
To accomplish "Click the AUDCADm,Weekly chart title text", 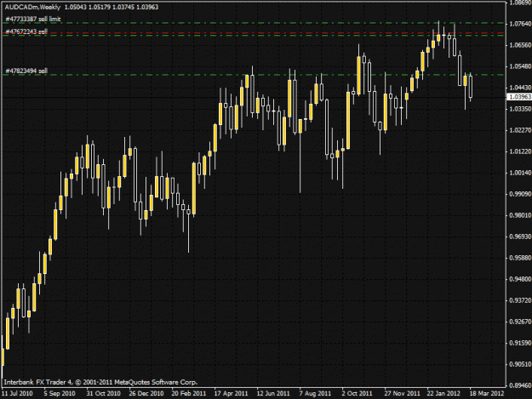I will (32, 7).
